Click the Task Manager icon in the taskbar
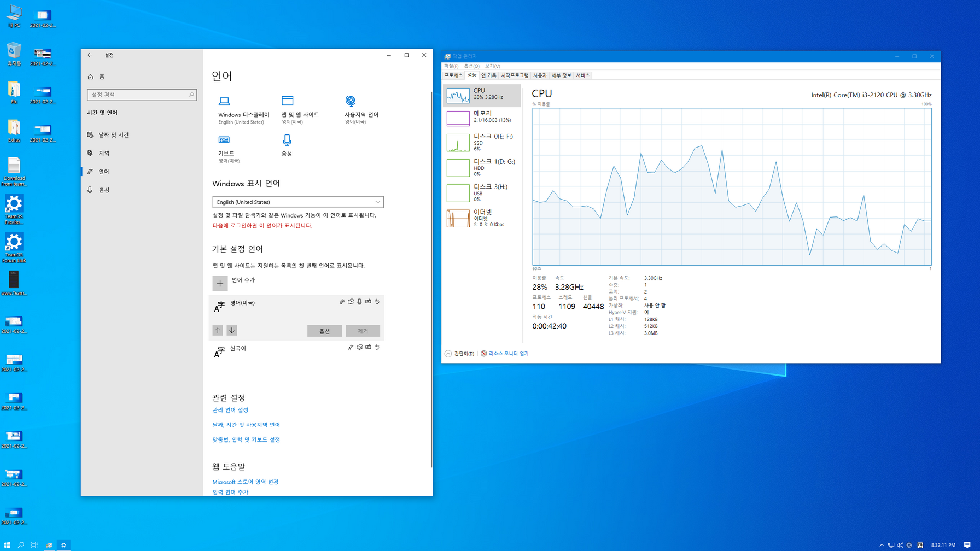The image size is (980, 551). [x=49, y=545]
